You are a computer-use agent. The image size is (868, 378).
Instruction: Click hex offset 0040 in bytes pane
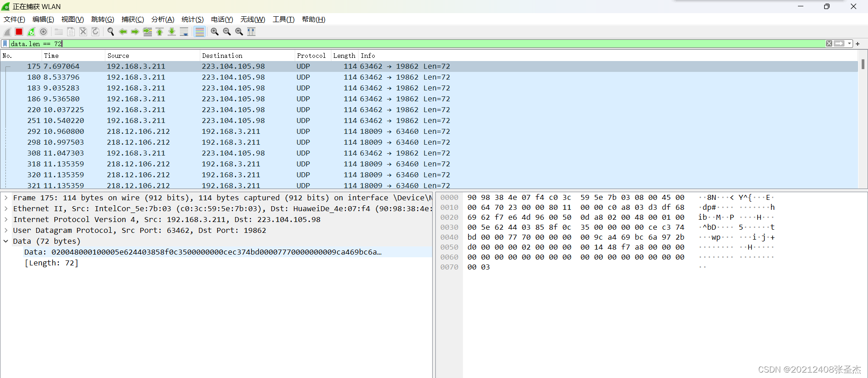click(x=449, y=237)
